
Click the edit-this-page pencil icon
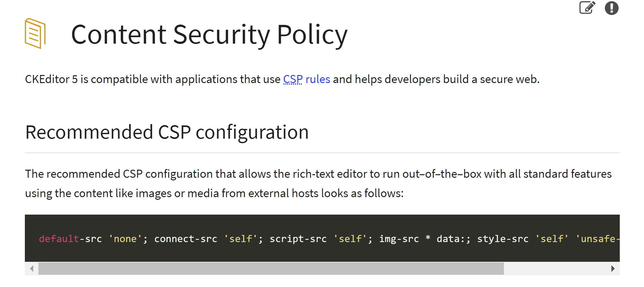tap(587, 8)
